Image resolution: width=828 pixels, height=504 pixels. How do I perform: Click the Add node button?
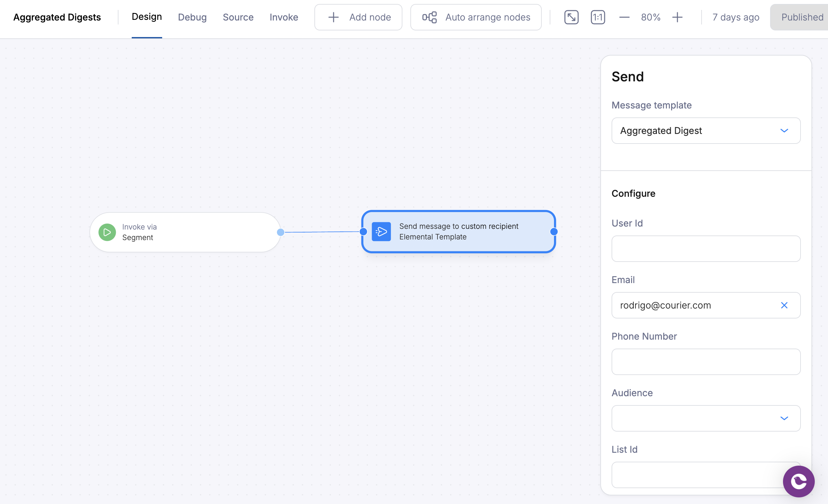(358, 17)
